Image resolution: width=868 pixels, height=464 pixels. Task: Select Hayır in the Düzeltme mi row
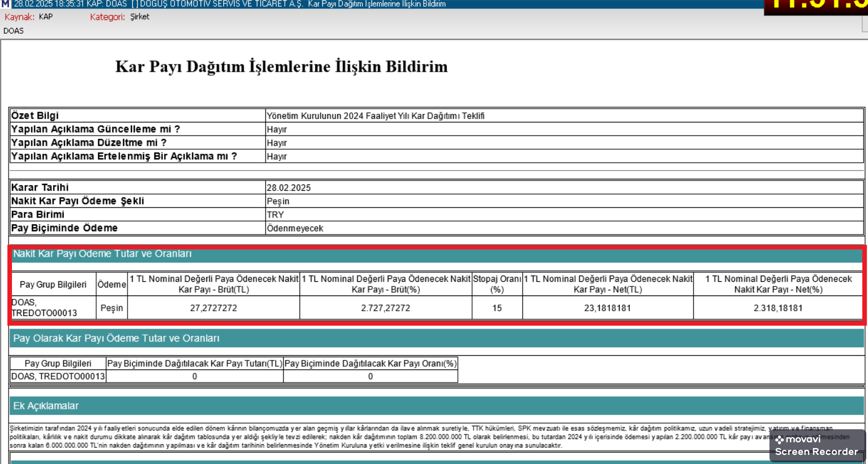click(x=276, y=143)
